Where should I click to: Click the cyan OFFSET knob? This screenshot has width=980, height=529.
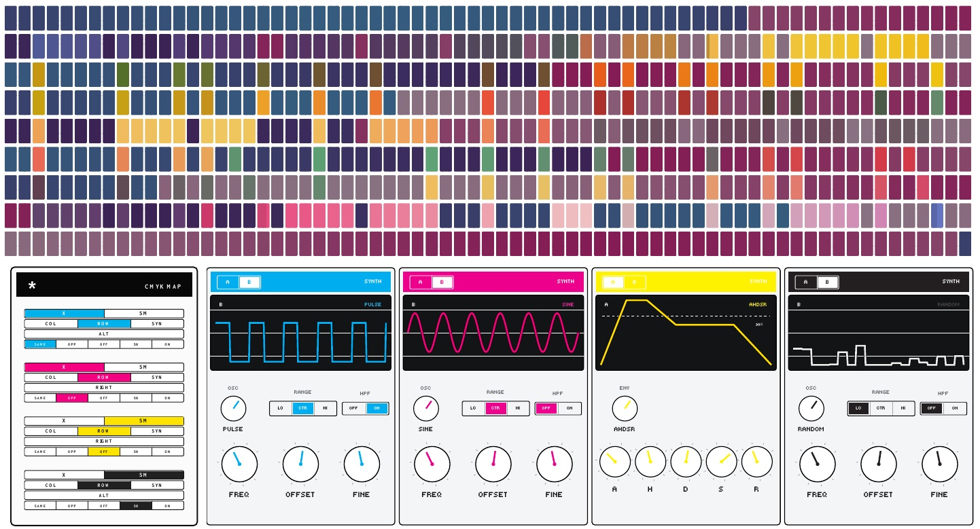[300, 464]
